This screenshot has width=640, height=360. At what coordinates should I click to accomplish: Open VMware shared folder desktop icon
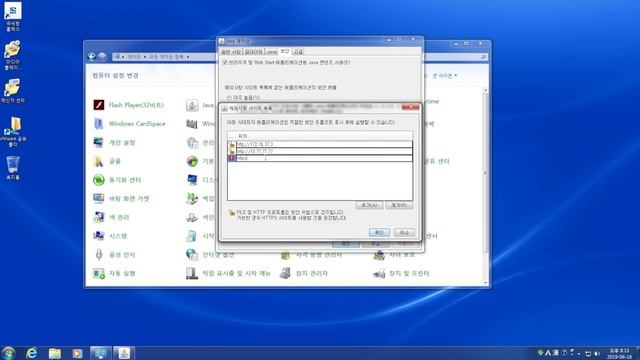(x=13, y=131)
